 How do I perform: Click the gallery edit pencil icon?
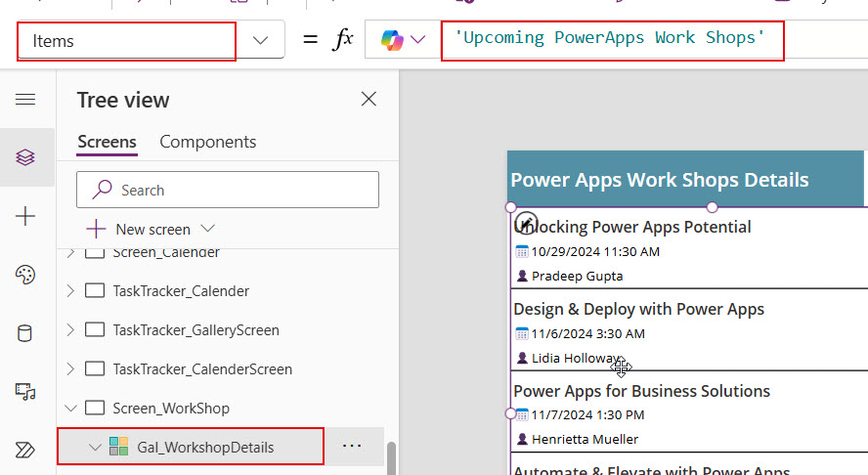526,223
